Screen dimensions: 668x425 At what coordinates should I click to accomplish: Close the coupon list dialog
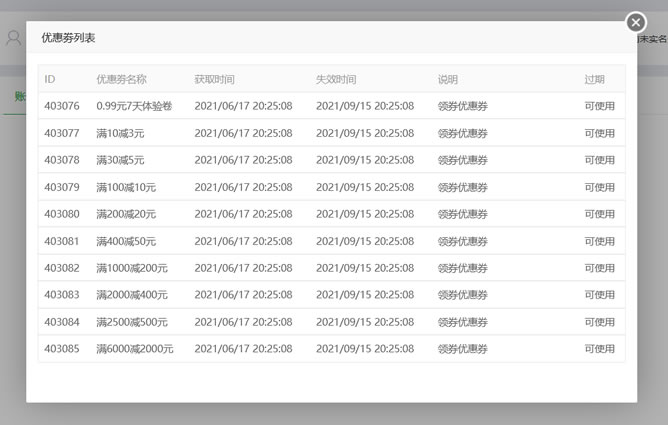click(x=635, y=22)
